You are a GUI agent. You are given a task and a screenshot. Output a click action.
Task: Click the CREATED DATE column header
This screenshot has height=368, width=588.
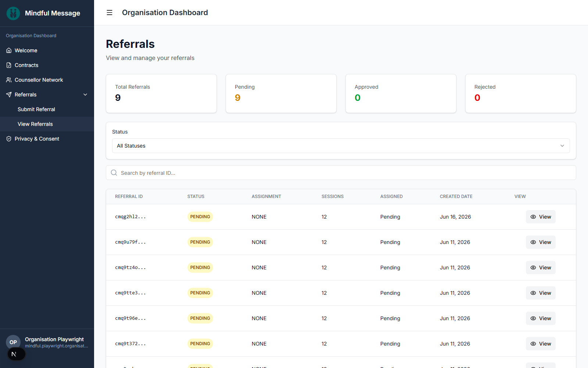[456, 197]
